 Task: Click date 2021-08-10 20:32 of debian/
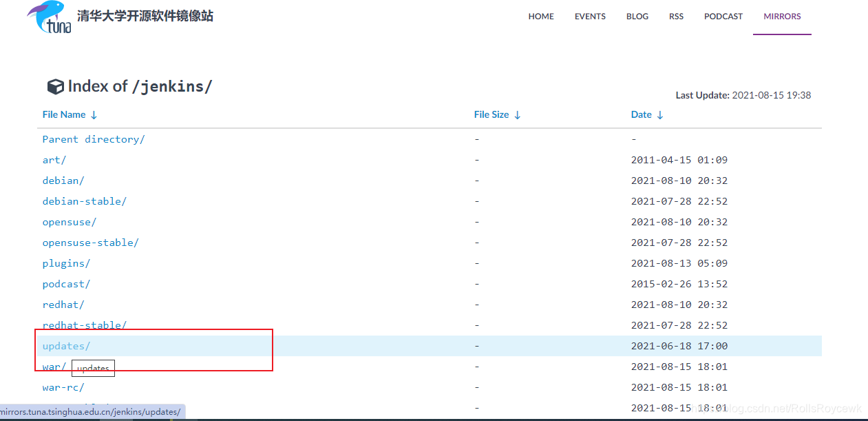coord(679,181)
